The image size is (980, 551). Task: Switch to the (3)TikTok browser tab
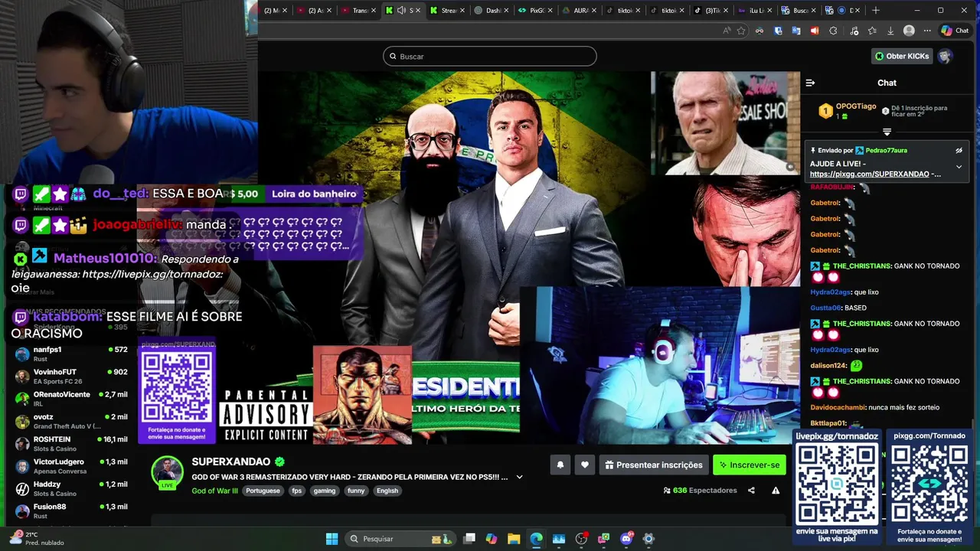coord(710,10)
